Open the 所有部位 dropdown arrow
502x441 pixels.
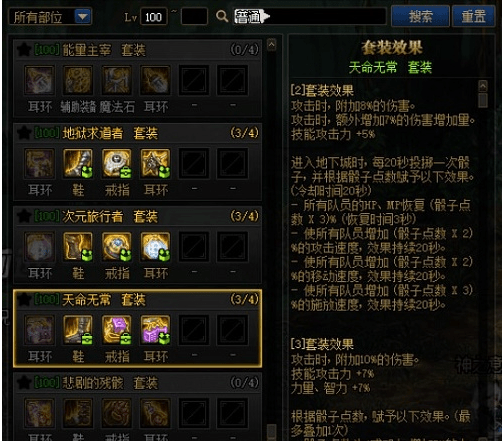pos(83,16)
